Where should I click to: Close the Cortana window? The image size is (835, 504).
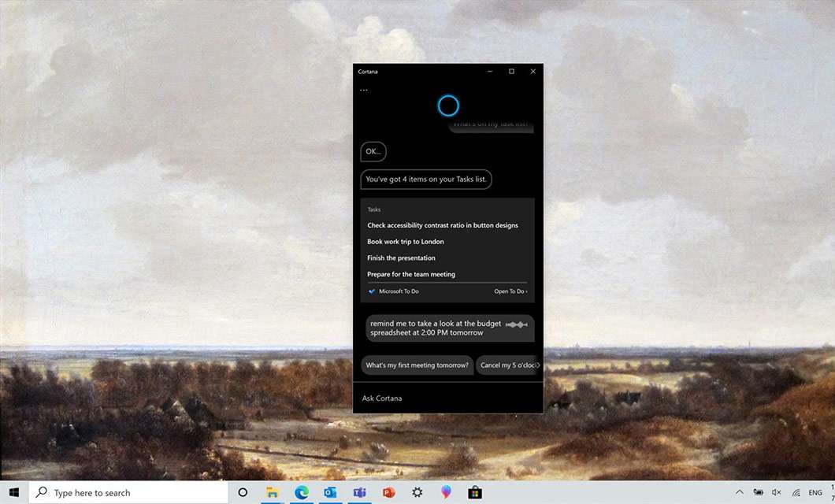533,72
